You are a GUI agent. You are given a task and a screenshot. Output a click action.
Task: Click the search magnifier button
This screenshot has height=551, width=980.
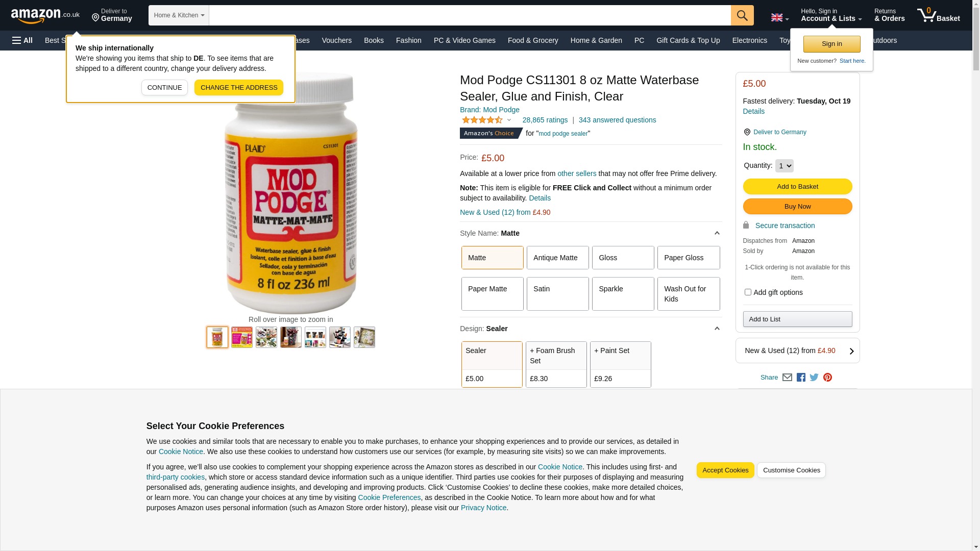click(x=742, y=15)
